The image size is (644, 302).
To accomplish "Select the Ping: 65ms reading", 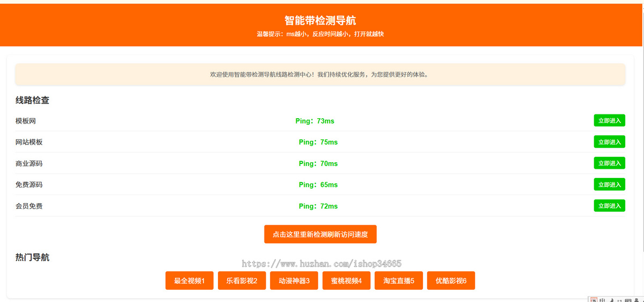I will point(318,185).
